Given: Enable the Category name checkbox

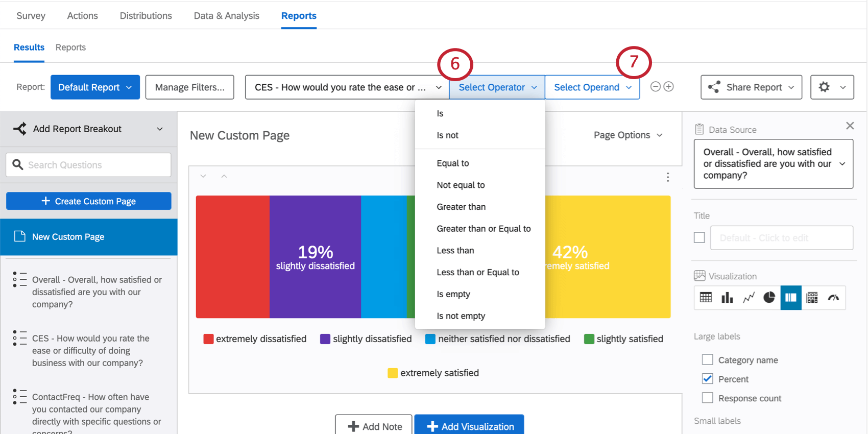Looking at the screenshot, I should click(x=708, y=360).
